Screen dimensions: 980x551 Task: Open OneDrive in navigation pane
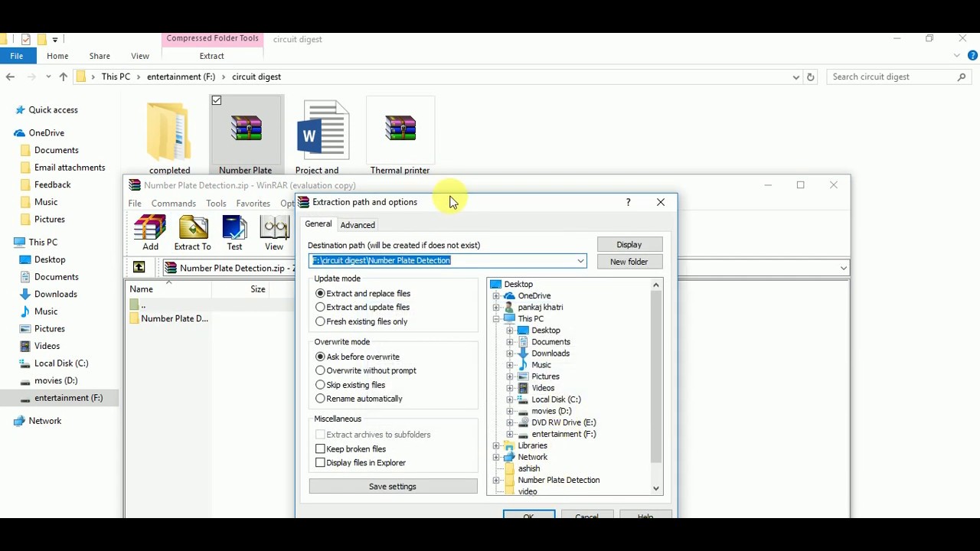pyautogui.click(x=46, y=133)
